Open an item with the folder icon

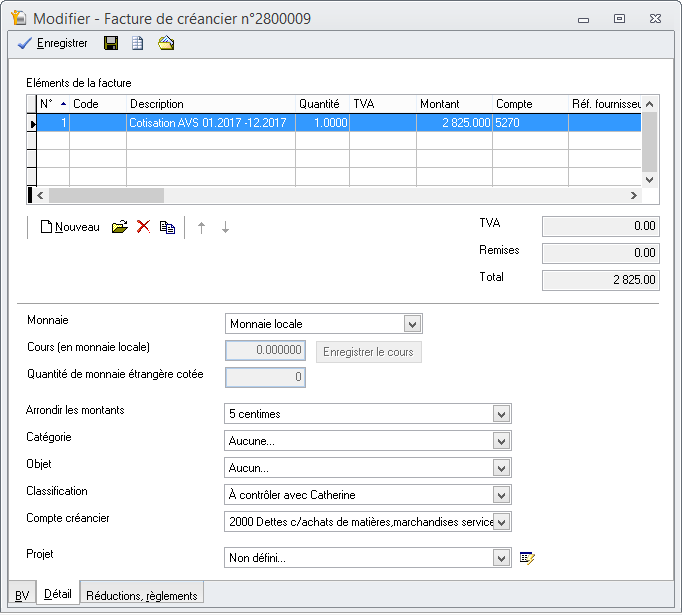120,227
